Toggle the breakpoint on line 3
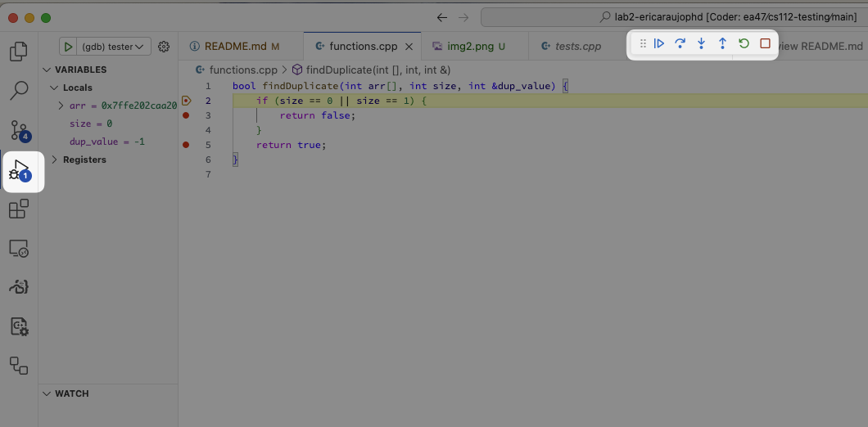 click(186, 115)
